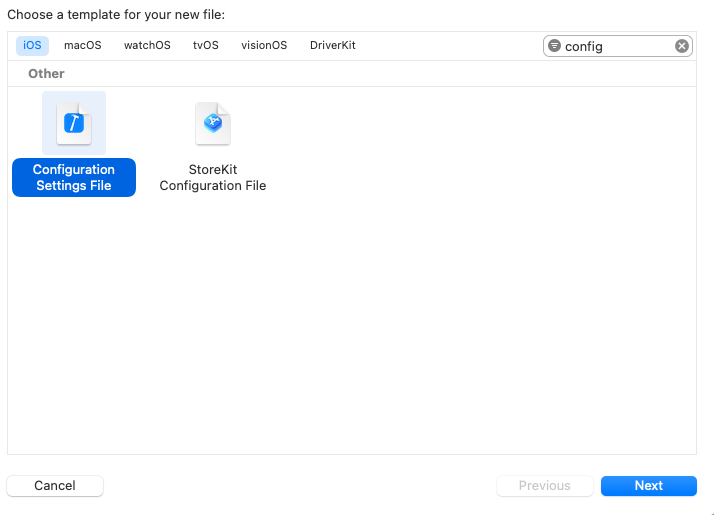Focus the config filter search field
This screenshot has height=515, width=714.
point(617,46)
